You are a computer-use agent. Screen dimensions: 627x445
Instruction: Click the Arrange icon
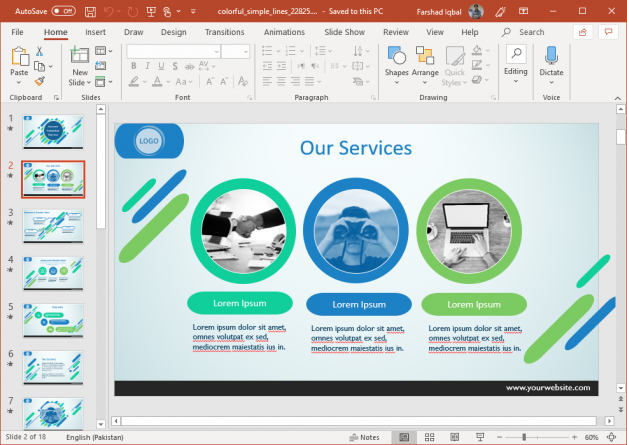[x=425, y=56]
